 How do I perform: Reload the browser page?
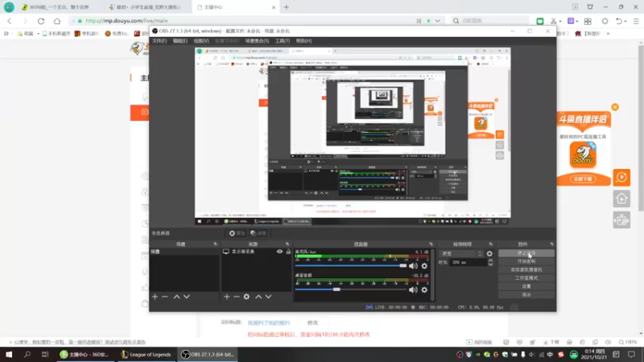[41, 21]
